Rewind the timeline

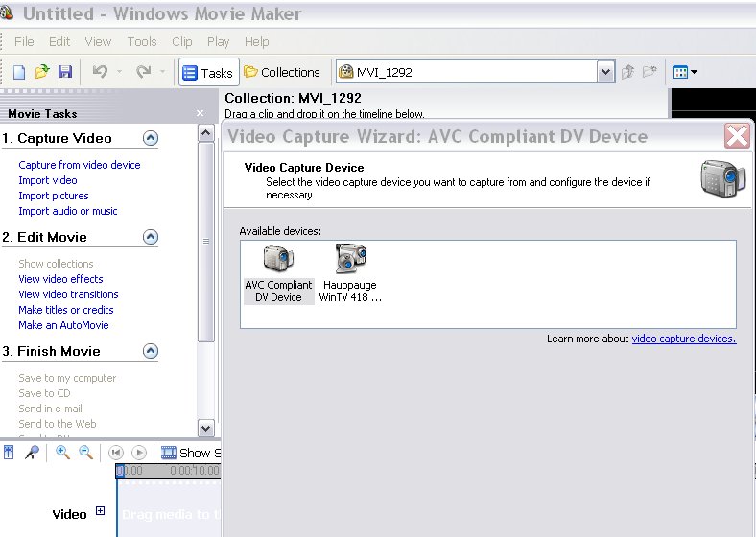116,453
